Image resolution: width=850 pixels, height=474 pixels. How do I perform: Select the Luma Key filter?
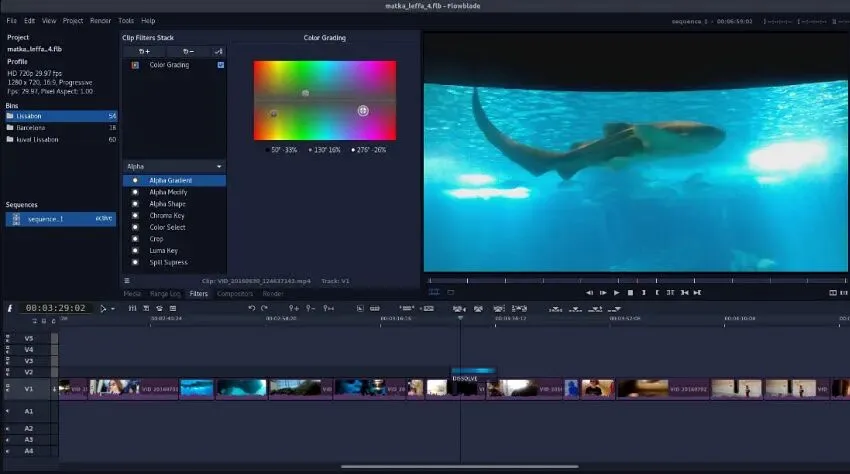coord(164,251)
